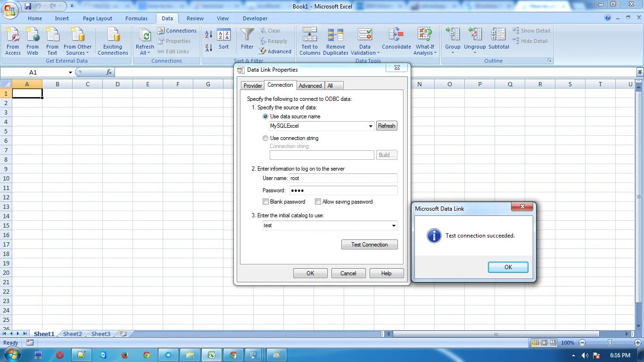Switch to Provider tab
This screenshot has height=362, width=644.
253,86
